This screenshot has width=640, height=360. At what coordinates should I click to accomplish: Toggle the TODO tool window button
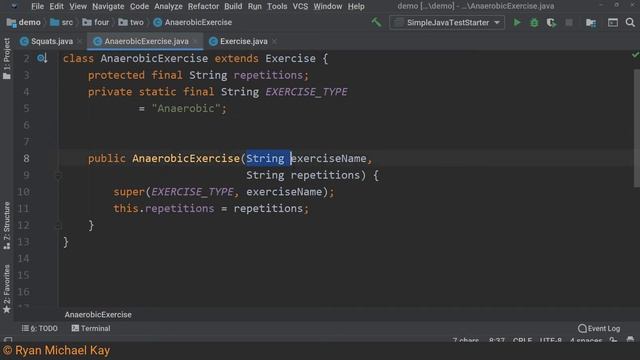[40, 328]
